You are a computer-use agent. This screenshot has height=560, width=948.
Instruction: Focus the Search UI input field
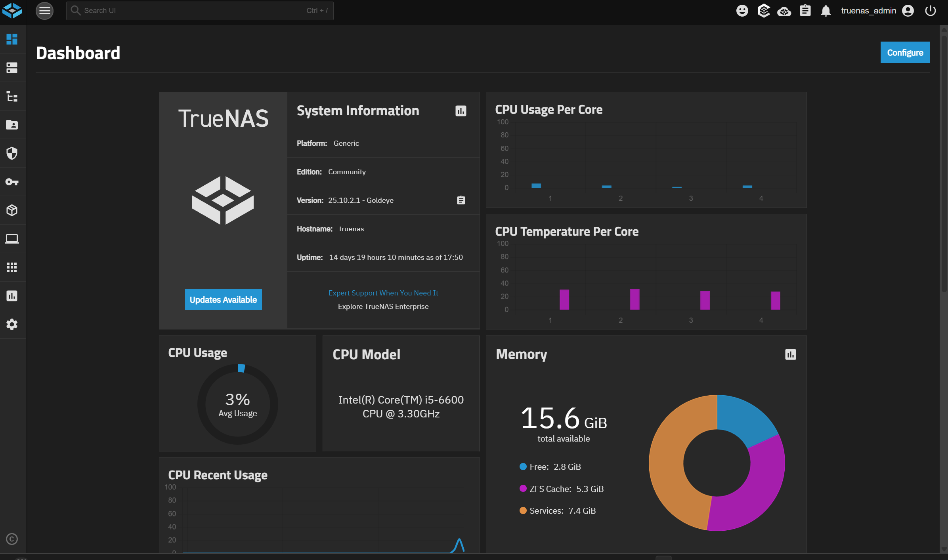(x=200, y=11)
